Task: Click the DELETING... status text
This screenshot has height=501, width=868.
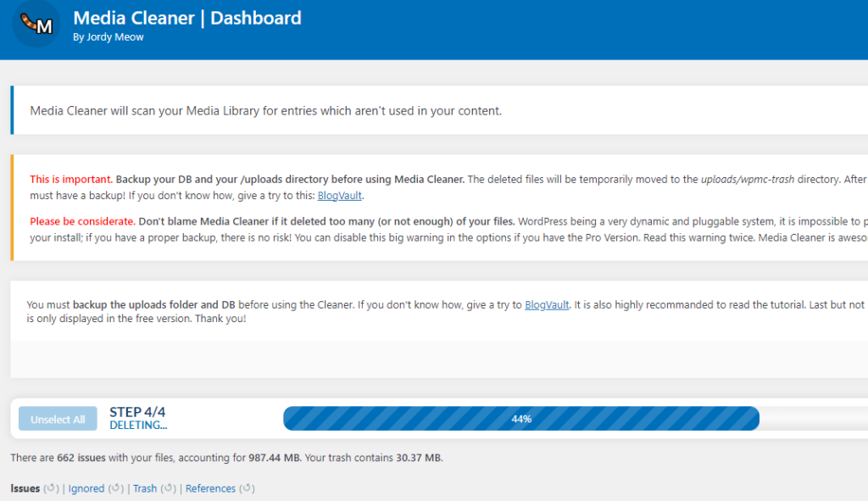Action: tap(138, 426)
